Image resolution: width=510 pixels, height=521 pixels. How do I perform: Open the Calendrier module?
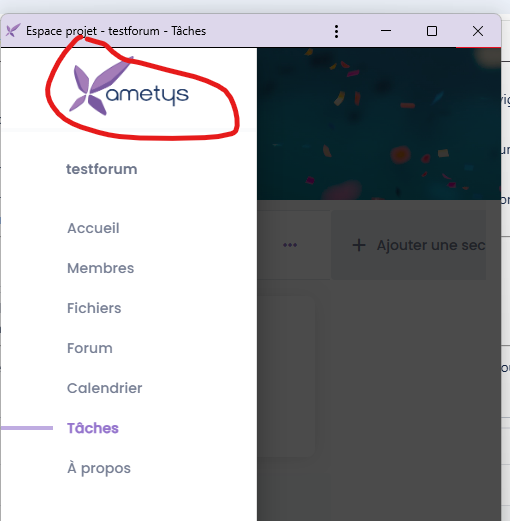coord(104,388)
